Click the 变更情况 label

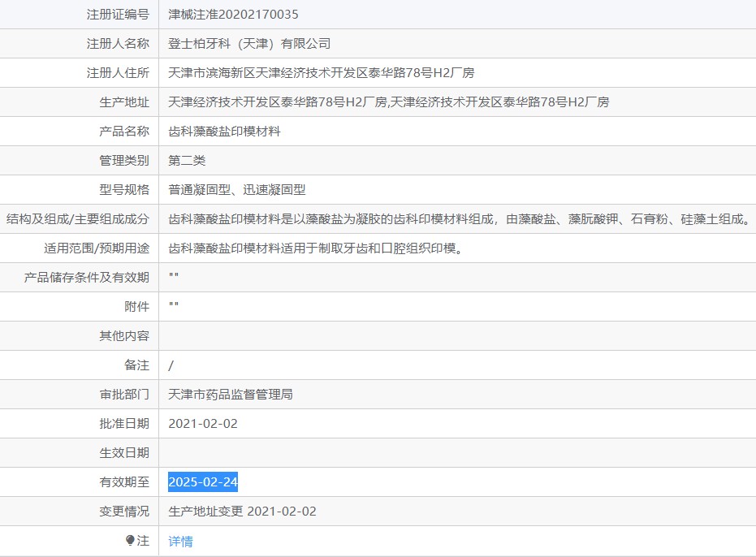click(x=124, y=512)
